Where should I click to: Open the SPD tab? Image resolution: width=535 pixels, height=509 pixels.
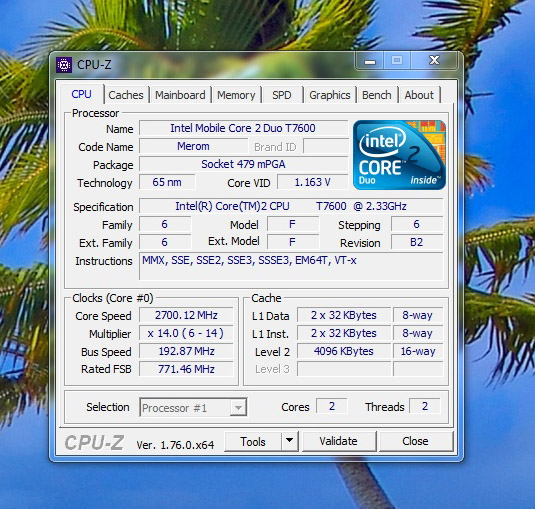coord(282,95)
